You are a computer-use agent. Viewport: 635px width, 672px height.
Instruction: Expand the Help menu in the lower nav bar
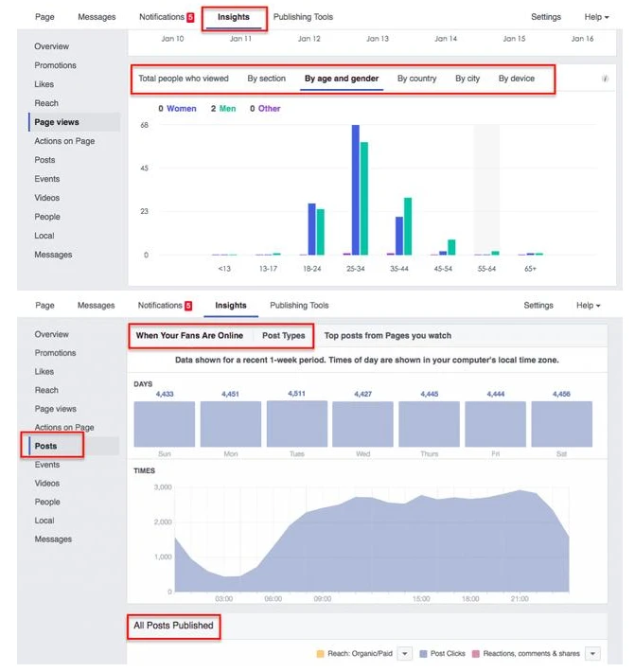click(589, 306)
